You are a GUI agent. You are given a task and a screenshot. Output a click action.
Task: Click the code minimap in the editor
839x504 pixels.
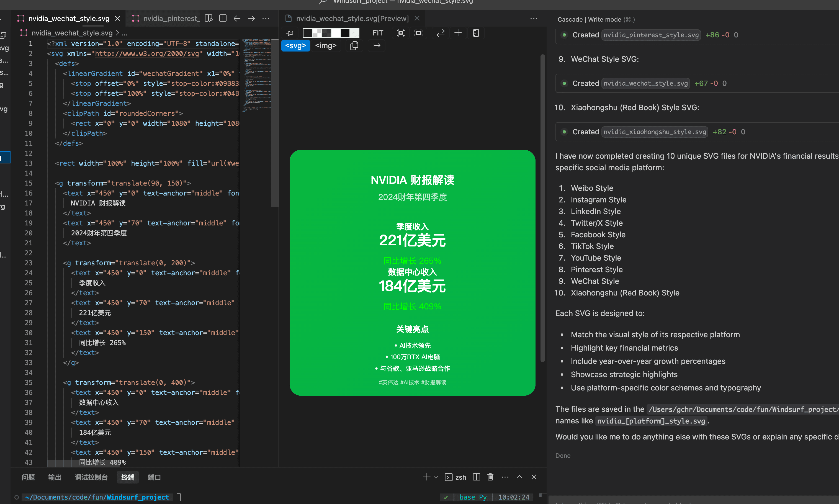click(257, 75)
